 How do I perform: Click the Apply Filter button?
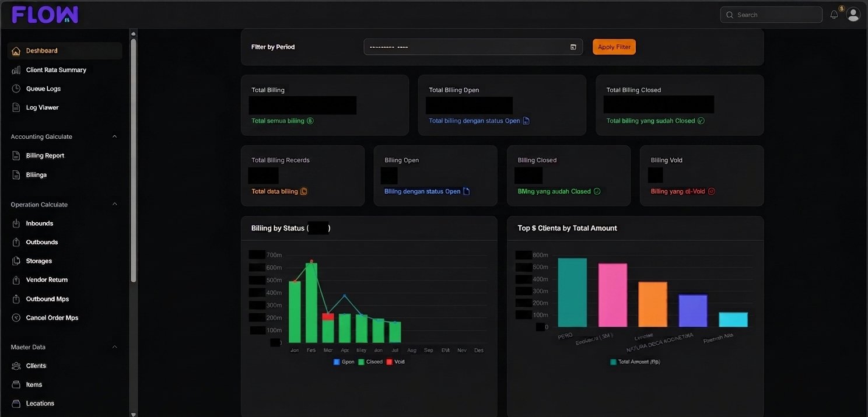pyautogui.click(x=614, y=47)
